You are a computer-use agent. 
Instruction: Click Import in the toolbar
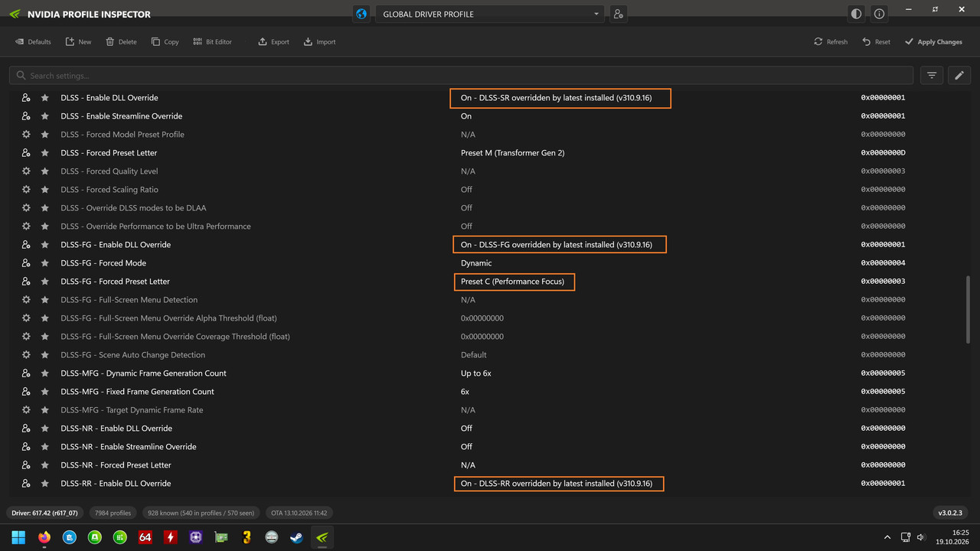[319, 42]
